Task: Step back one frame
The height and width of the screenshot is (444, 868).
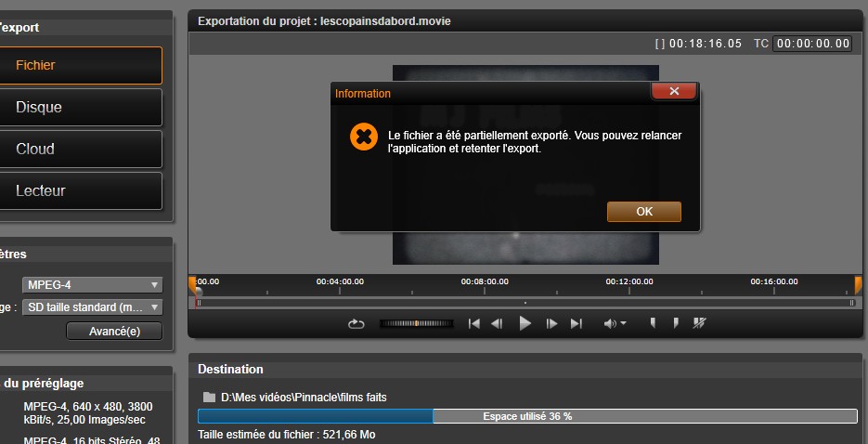Action: 497,324
